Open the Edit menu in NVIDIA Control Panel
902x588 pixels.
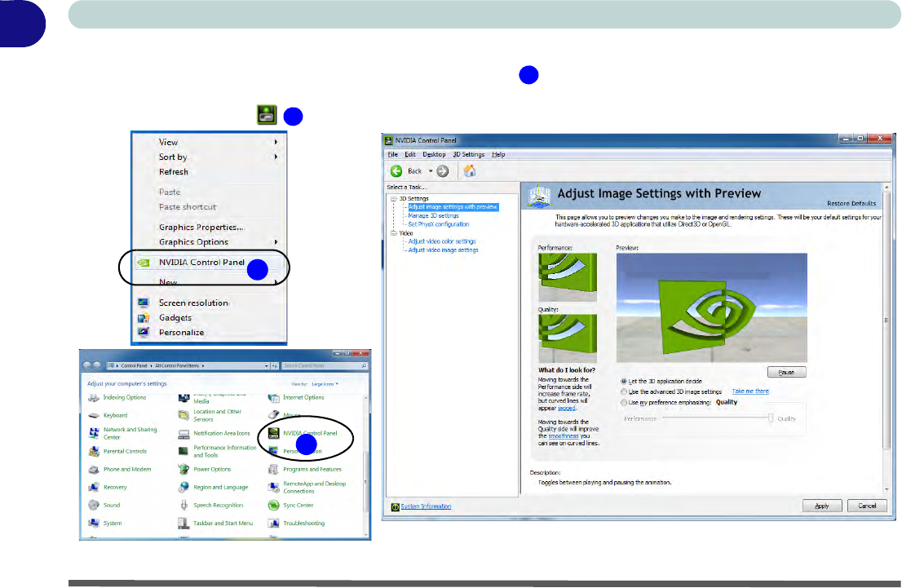[409, 154]
